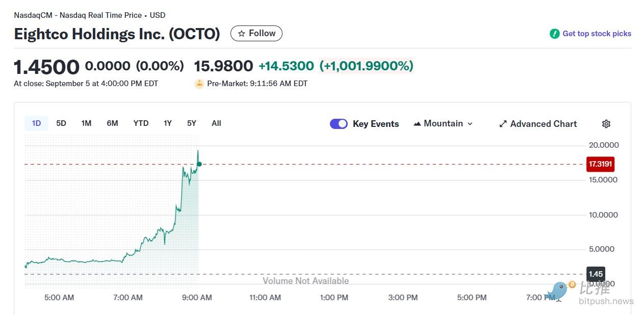Switch to the 5D time range
Image resolution: width=644 pixels, height=315 pixels.
coord(61,123)
